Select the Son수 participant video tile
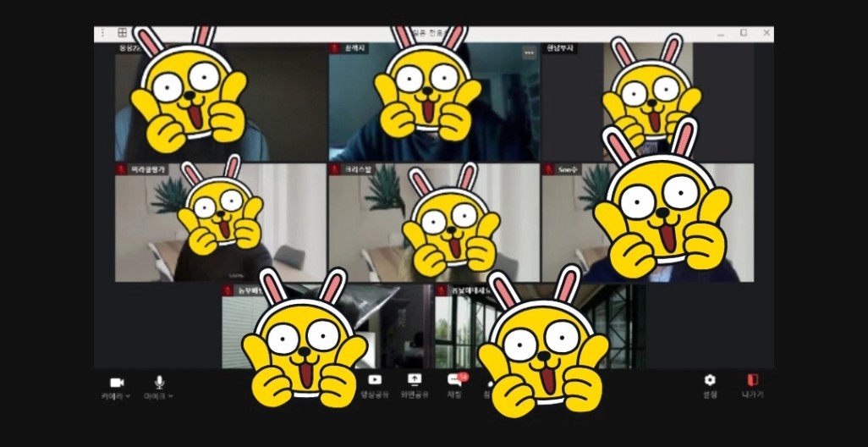Screen dimensions: 868x447 pyautogui.click(x=647, y=223)
